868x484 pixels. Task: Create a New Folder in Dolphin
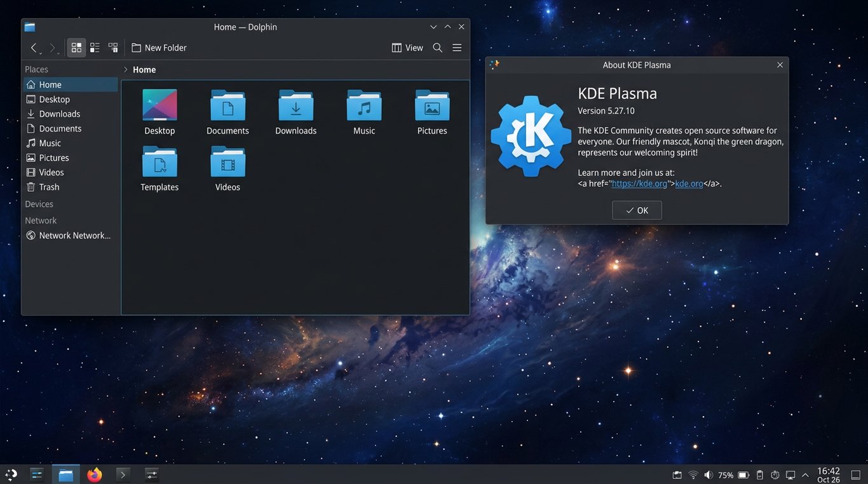coord(158,47)
